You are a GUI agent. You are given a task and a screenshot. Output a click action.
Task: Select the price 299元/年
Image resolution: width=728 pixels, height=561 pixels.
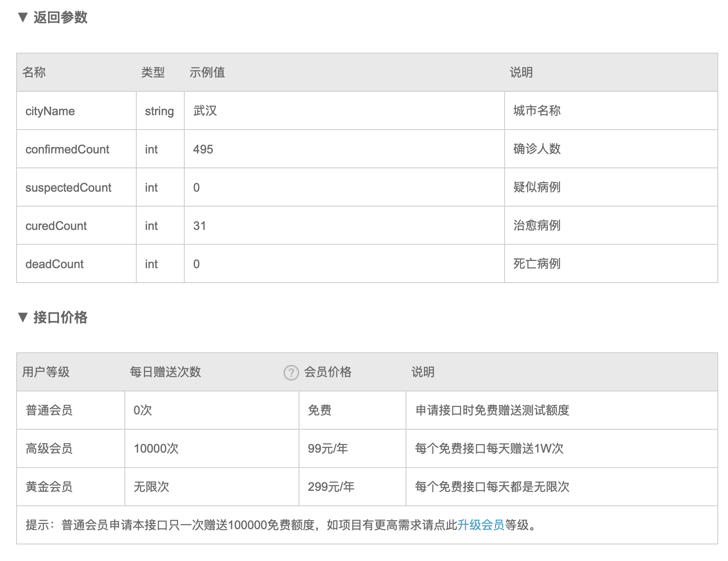pyautogui.click(x=331, y=487)
